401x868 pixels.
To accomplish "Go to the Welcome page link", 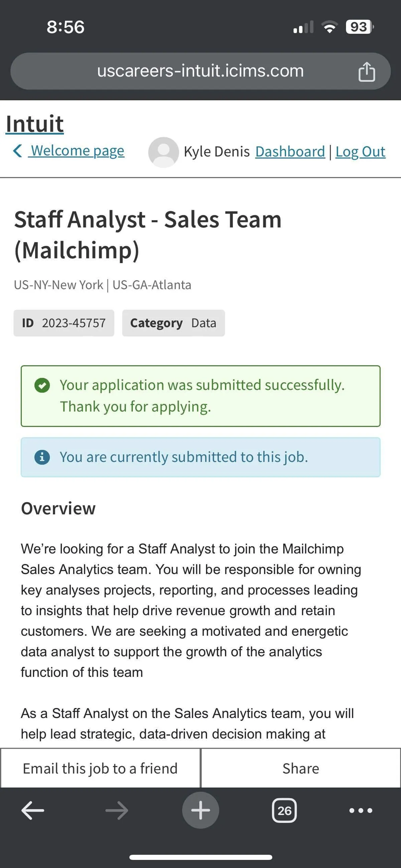I will point(78,151).
